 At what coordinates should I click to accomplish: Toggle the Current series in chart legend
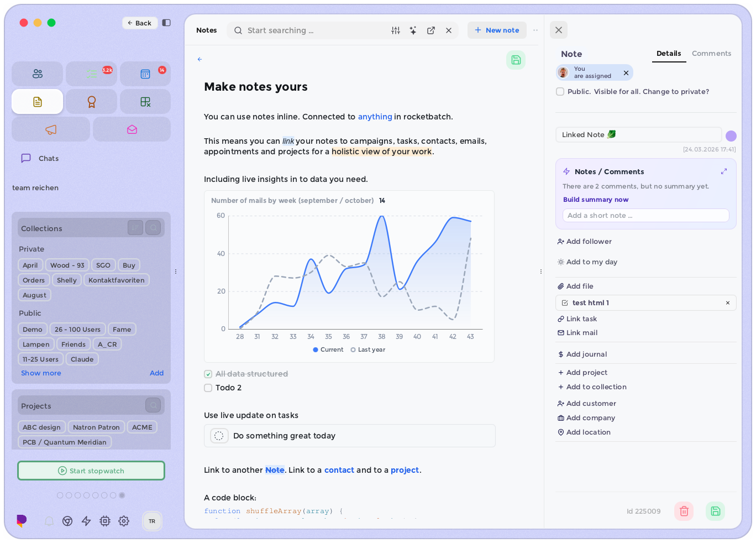click(328, 350)
